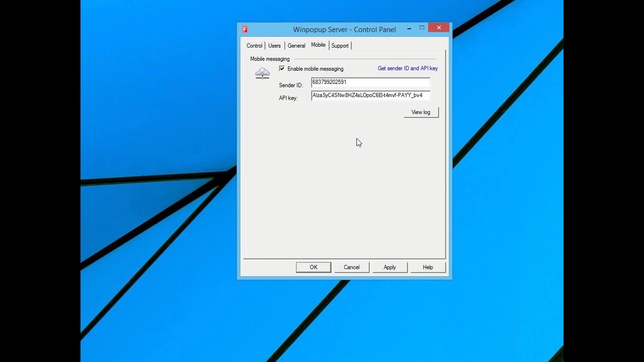Click the 'Winpopup Server - Control Panel' title

click(x=345, y=30)
